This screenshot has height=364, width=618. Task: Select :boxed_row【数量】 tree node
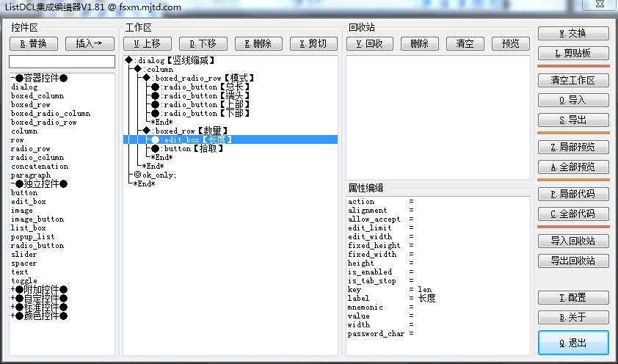coord(185,131)
